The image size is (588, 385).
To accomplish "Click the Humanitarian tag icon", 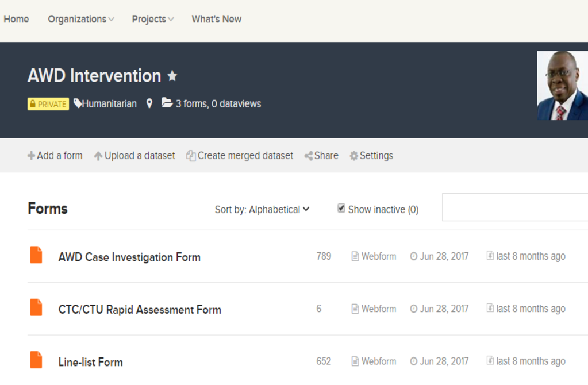I will click(x=78, y=103).
